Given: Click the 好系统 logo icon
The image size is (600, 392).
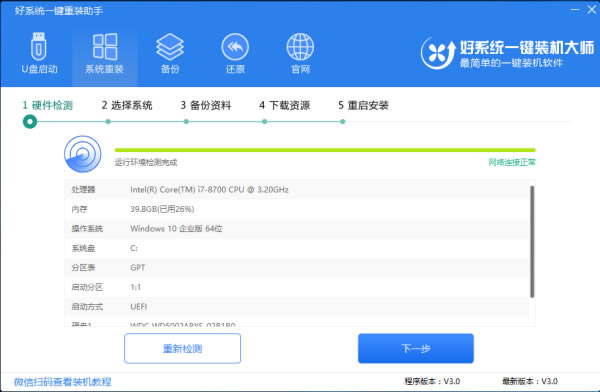Looking at the screenshot, I should tap(438, 53).
